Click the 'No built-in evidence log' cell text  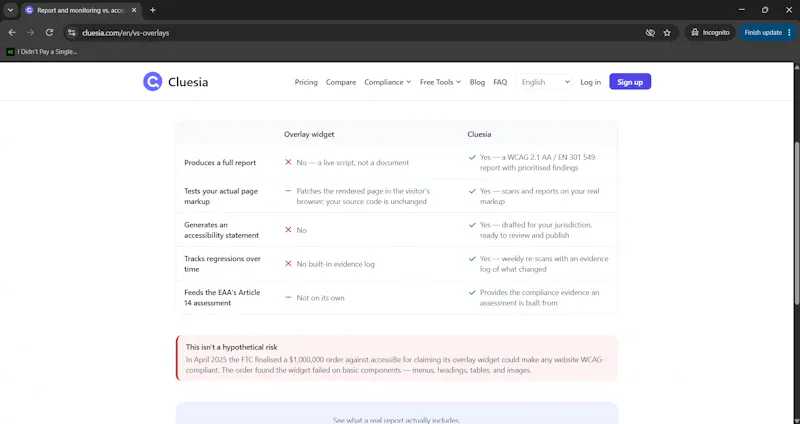tap(336, 264)
